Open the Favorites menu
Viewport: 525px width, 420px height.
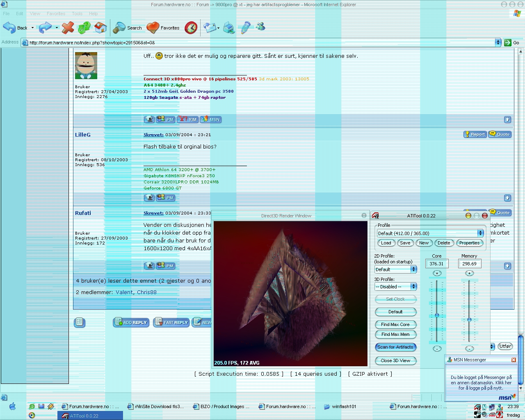pos(56,14)
